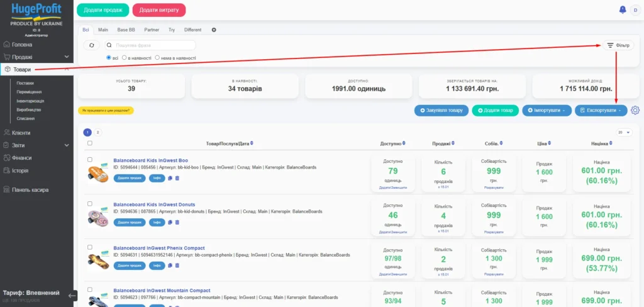Click the notification bell icon
Screen dimensions: 644x307
point(623,9)
